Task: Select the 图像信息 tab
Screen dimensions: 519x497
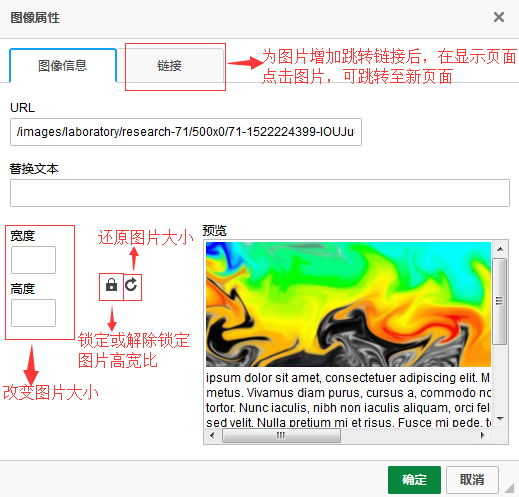Action: tap(63, 65)
